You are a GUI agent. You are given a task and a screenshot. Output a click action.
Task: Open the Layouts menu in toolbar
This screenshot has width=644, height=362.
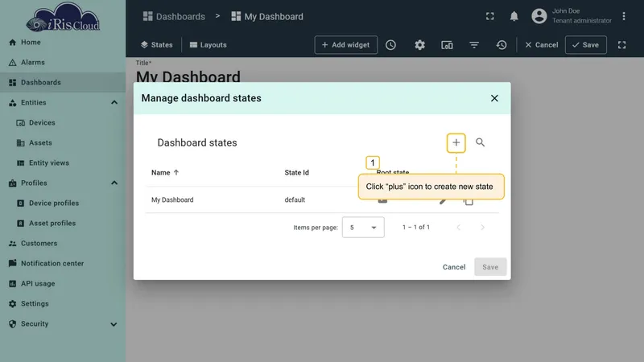click(x=208, y=45)
